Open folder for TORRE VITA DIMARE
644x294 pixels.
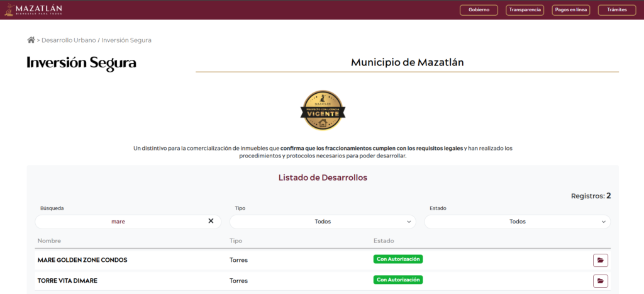[x=600, y=281]
